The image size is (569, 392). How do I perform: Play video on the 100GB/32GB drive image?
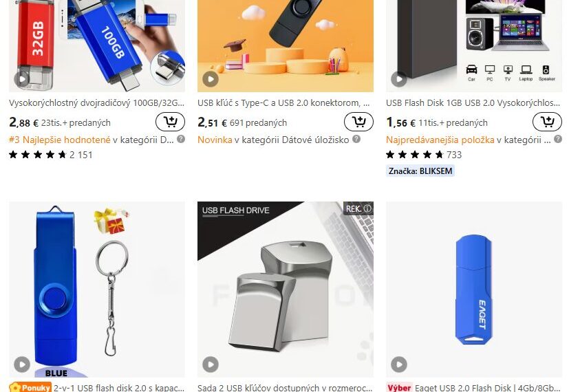(x=22, y=78)
